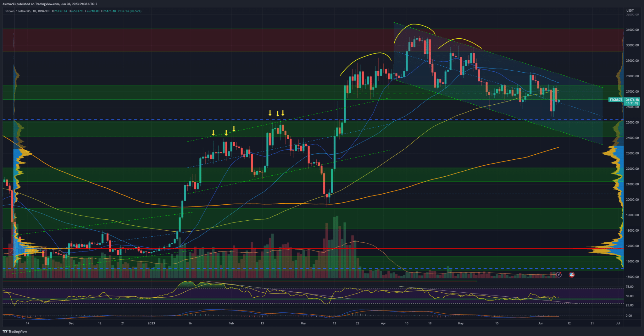Click the 50.00 level on the RSI scale

click(630, 296)
